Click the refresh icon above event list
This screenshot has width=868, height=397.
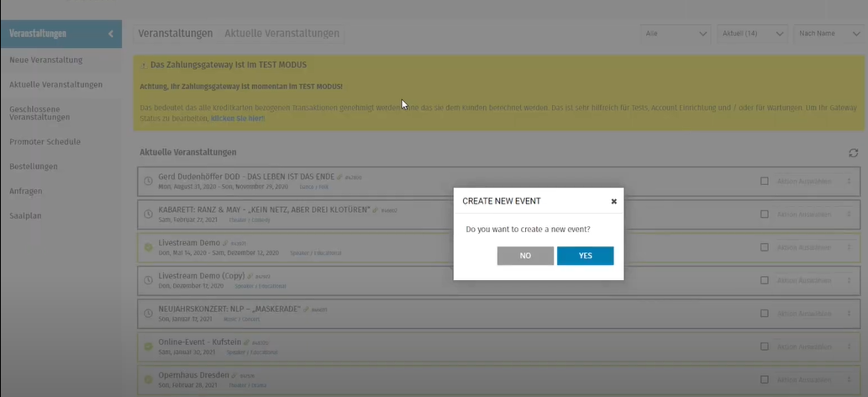coord(853,152)
